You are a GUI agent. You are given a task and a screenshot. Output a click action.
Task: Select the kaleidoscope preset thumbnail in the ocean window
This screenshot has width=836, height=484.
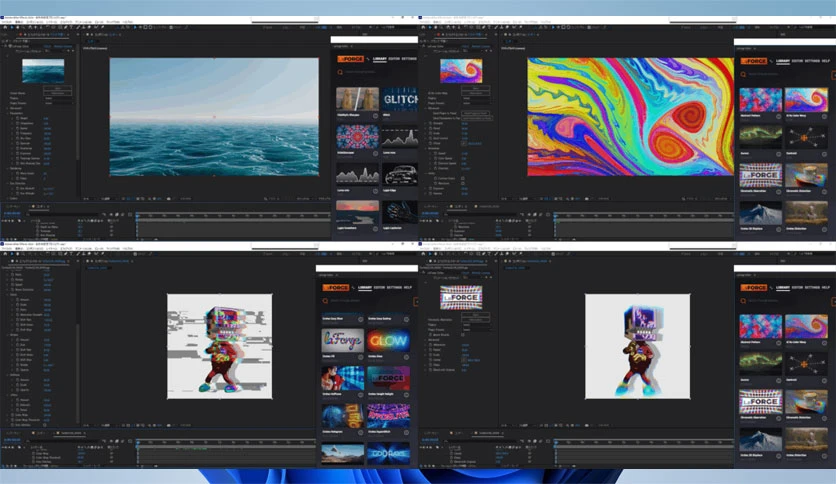[x=357, y=137]
